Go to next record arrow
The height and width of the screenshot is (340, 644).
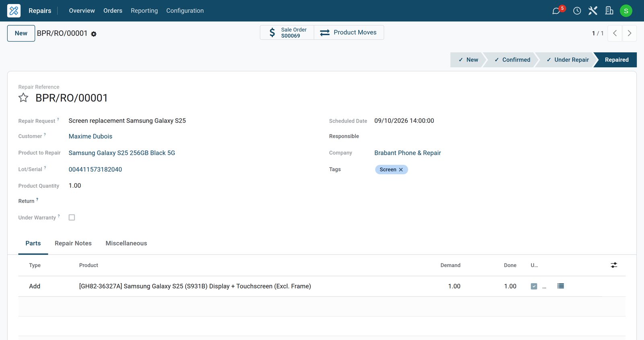click(x=630, y=33)
